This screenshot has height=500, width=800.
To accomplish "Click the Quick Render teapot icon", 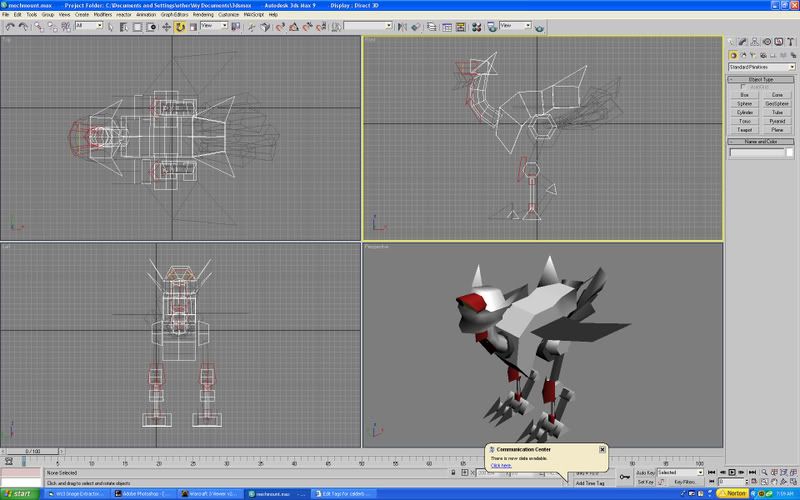I will pyautogui.click(x=539, y=27).
